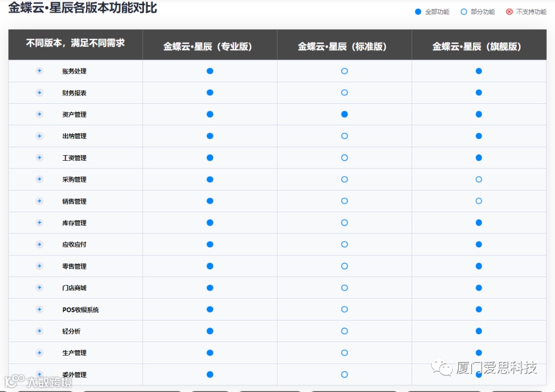This screenshot has height=392, width=555.
Task: Click the 金蝶云·星辰各版本功能对比 title
Action: click(x=82, y=7)
